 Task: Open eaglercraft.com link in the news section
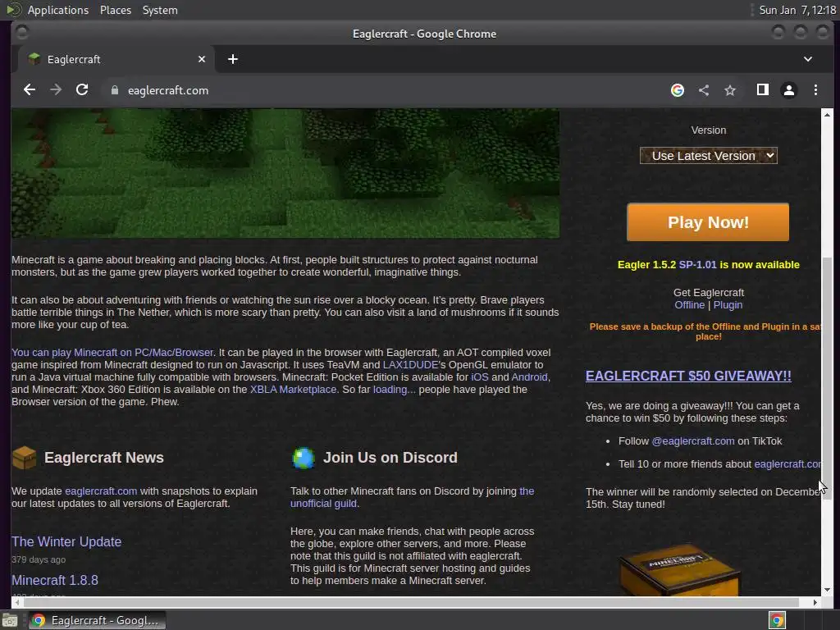pyautogui.click(x=101, y=491)
